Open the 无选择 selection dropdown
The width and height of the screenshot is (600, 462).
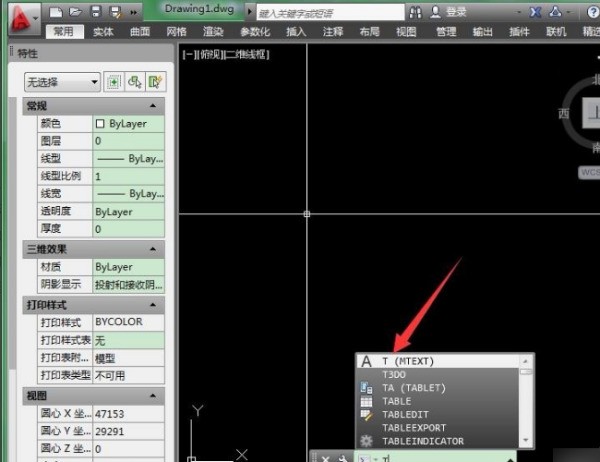click(x=62, y=82)
